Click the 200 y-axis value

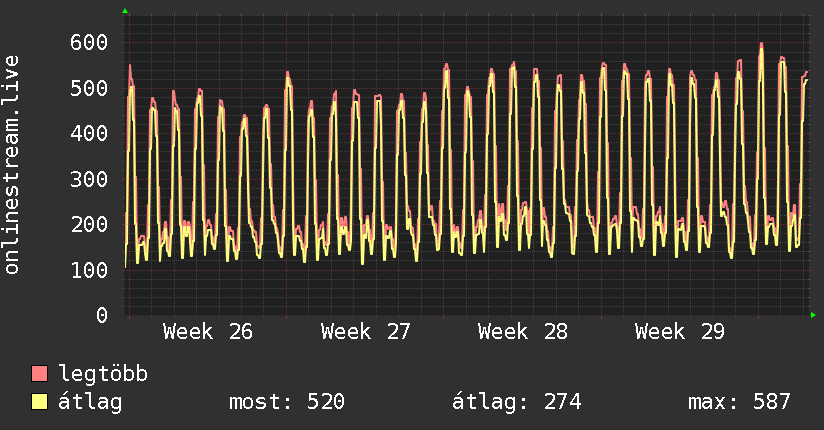(x=89, y=224)
